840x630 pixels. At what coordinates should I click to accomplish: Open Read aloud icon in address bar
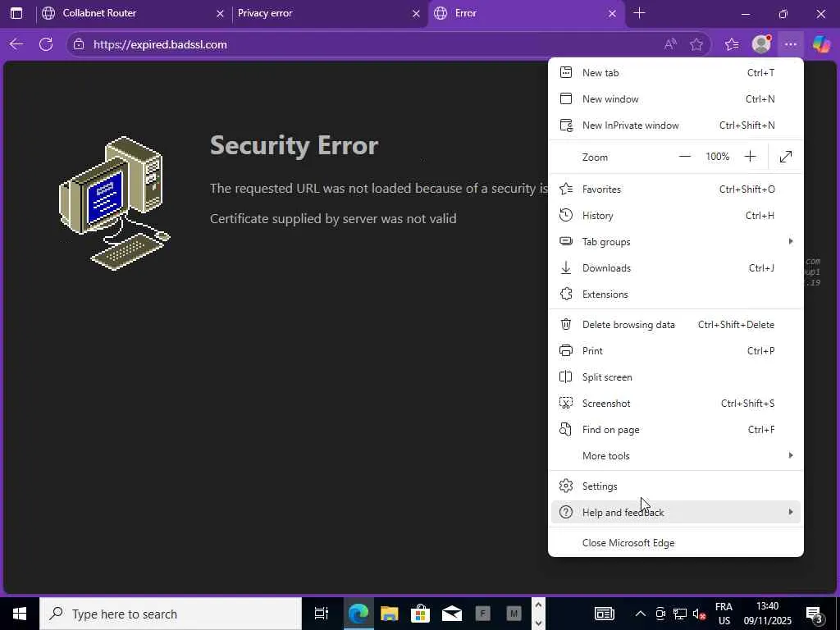pyautogui.click(x=670, y=44)
